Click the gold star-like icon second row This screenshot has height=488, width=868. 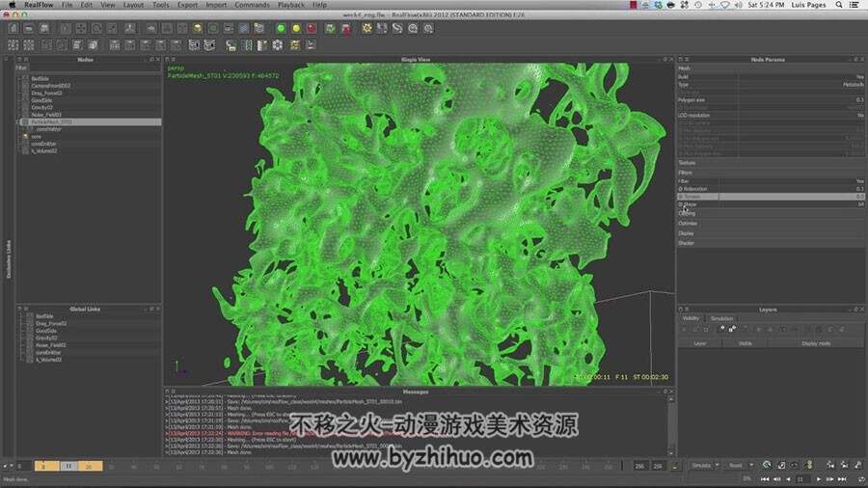coord(295,44)
